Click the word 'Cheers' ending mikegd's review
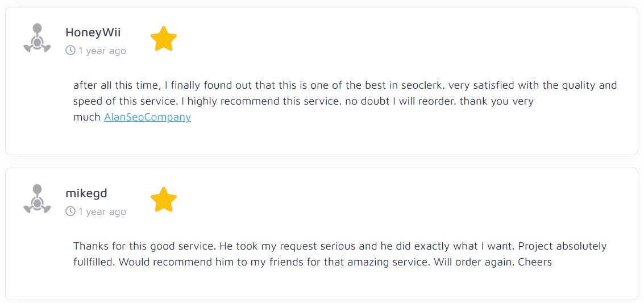 pos(535,262)
